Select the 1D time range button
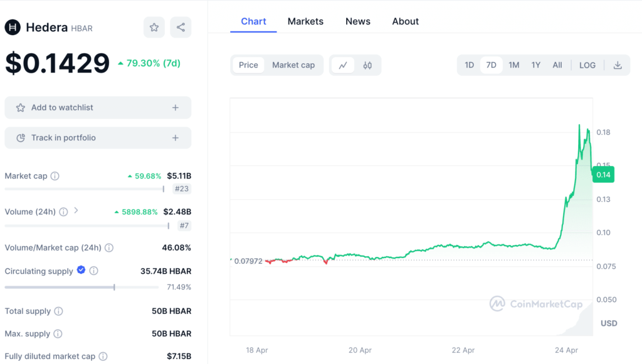The width and height of the screenshot is (642, 364). click(469, 65)
